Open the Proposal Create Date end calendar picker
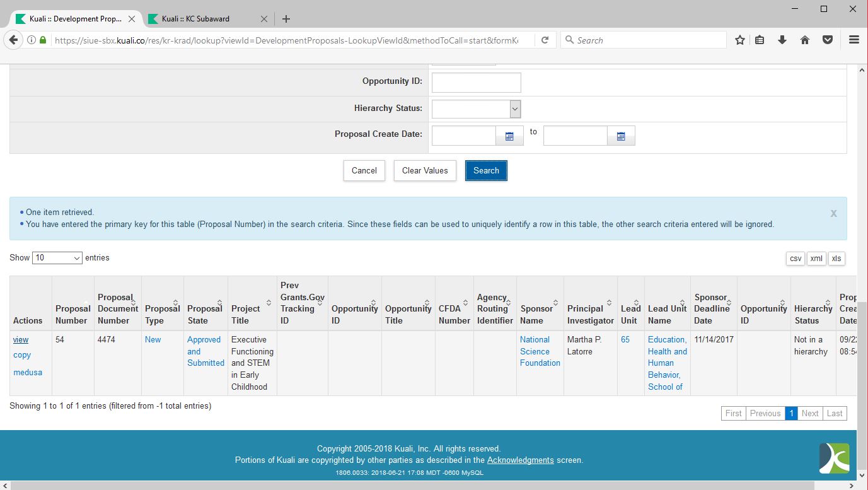This screenshot has width=868, height=490. tap(621, 136)
